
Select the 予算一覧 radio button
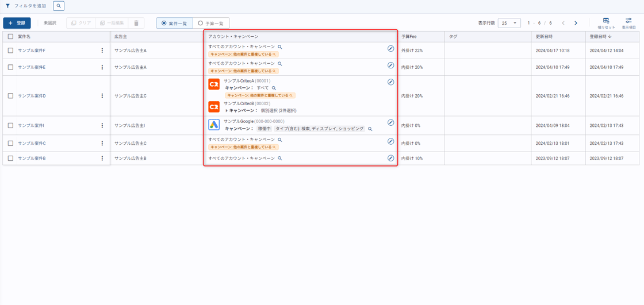[201, 24]
